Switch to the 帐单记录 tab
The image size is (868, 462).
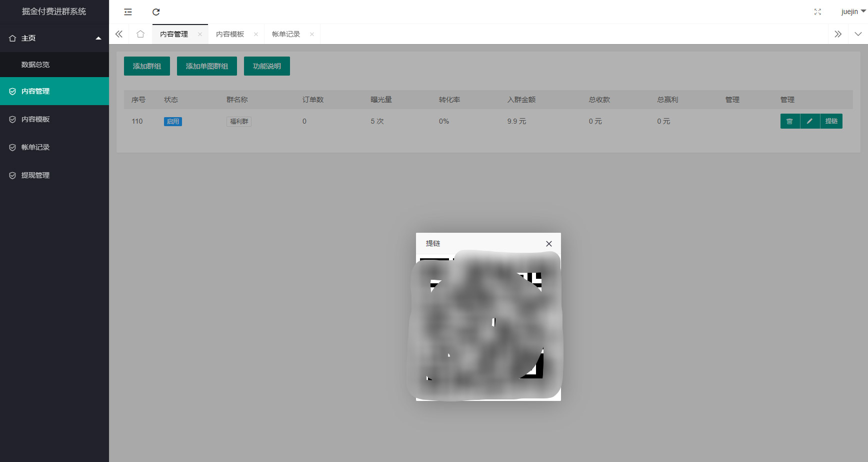tap(286, 34)
